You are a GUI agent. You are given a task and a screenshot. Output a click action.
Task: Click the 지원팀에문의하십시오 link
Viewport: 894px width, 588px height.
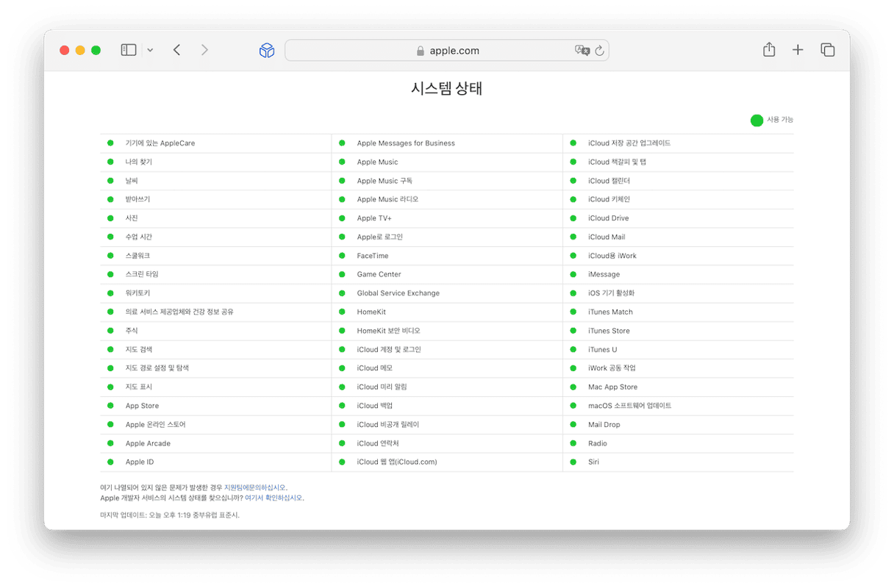click(255, 487)
